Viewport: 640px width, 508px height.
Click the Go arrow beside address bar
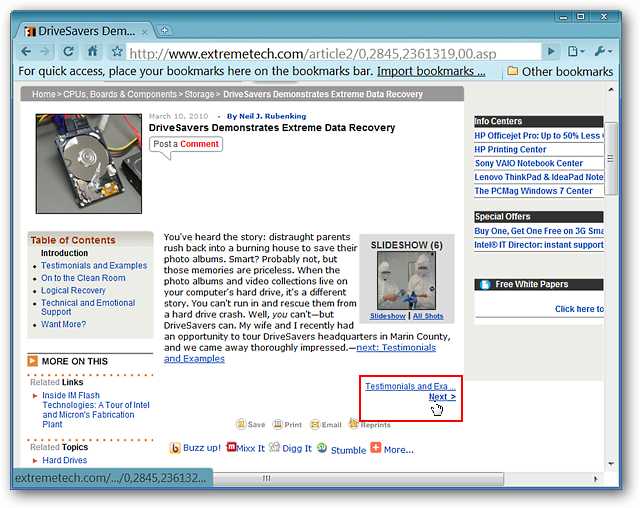point(551,51)
